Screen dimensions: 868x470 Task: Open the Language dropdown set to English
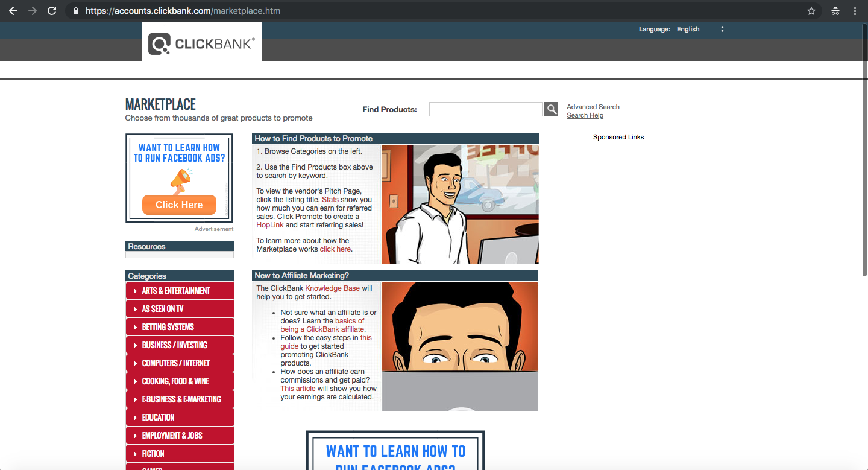700,29
